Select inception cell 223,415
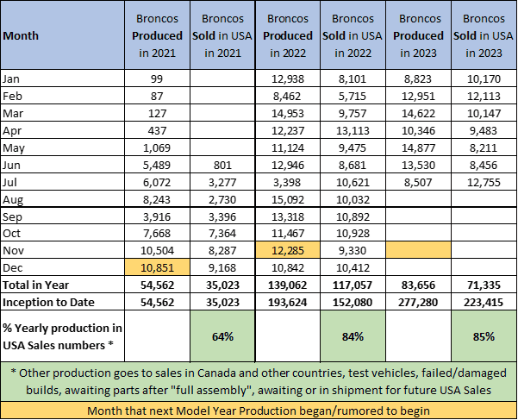This screenshot has height=420, width=518. [484, 302]
